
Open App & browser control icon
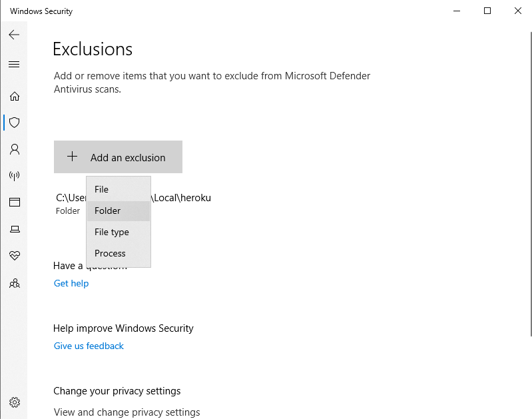[x=14, y=203]
